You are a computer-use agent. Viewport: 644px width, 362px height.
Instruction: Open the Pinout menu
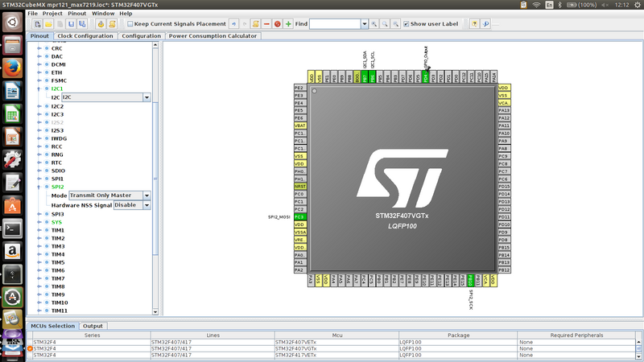[77, 14]
